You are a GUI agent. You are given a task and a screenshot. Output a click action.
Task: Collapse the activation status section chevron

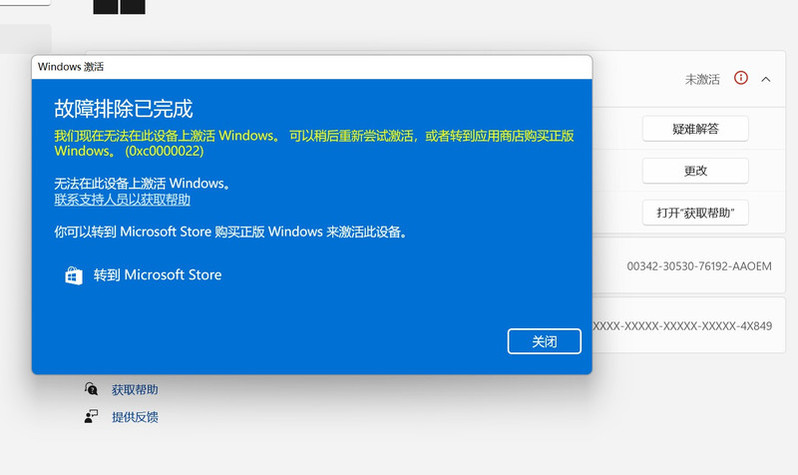(766, 79)
